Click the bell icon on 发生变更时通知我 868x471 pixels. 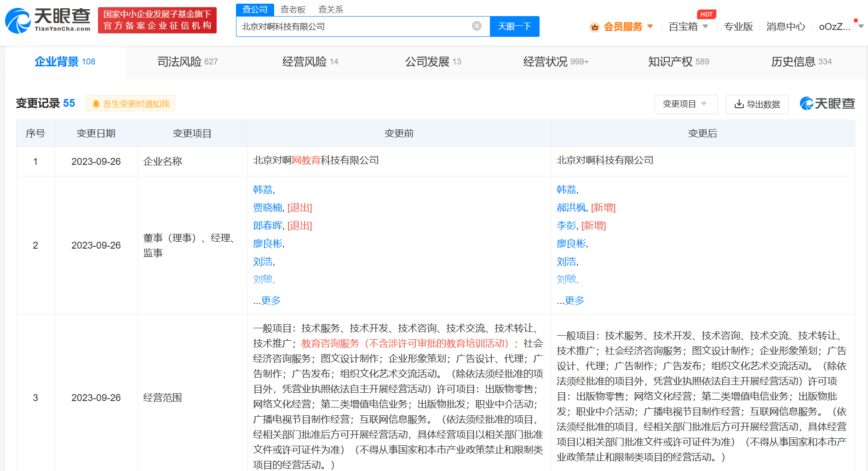coord(96,103)
